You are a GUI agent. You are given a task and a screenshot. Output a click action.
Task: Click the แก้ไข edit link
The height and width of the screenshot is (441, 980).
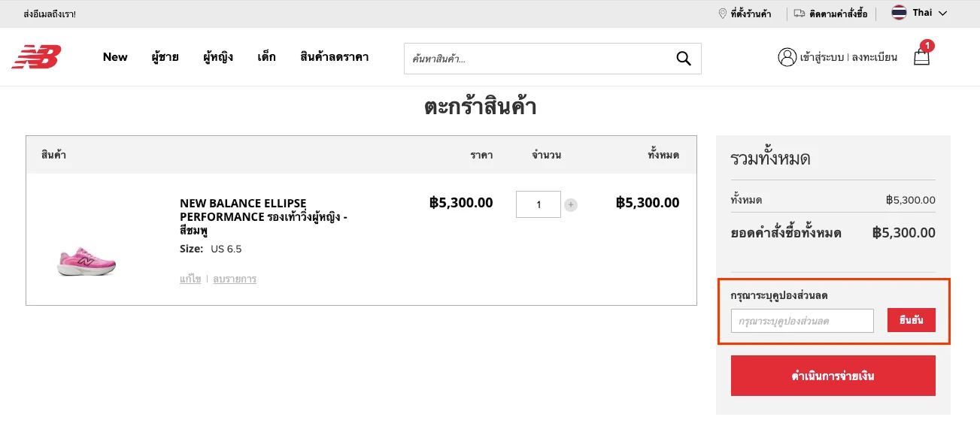point(190,279)
